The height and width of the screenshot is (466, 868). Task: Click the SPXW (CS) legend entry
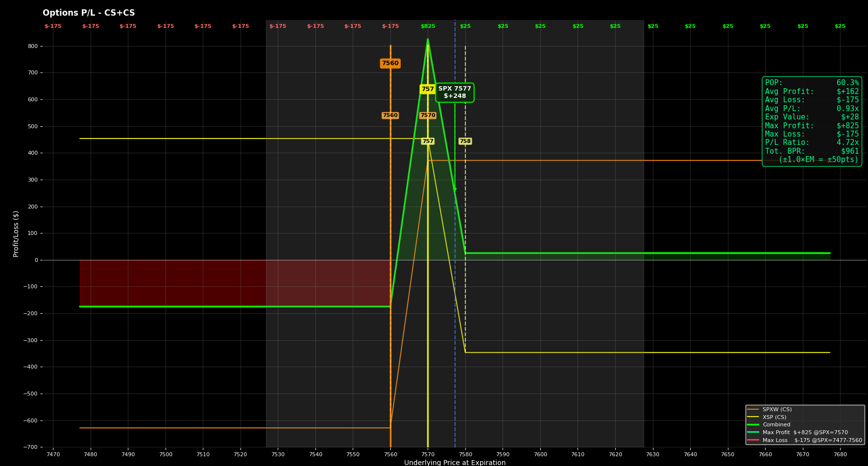tap(777, 410)
